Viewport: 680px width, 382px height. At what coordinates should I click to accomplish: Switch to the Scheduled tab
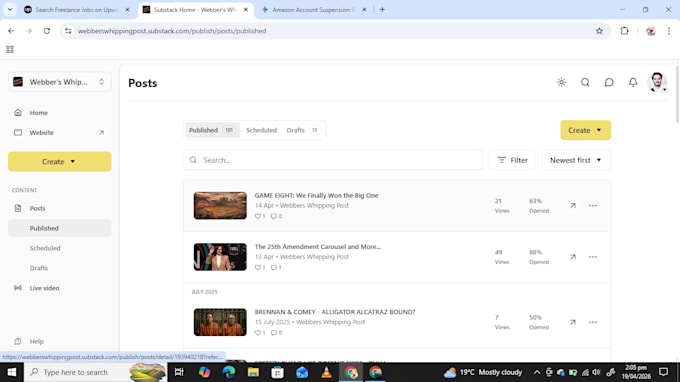pyautogui.click(x=261, y=130)
